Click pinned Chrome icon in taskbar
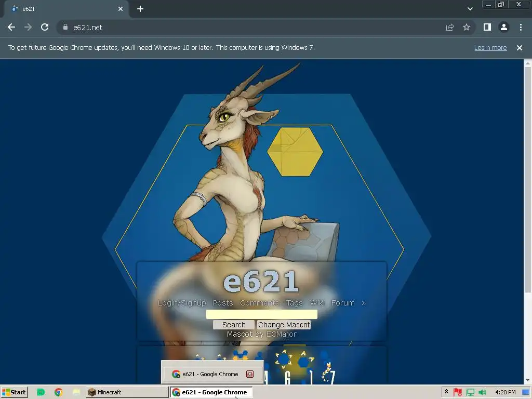This screenshot has height=399, width=532. (x=59, y=392)
